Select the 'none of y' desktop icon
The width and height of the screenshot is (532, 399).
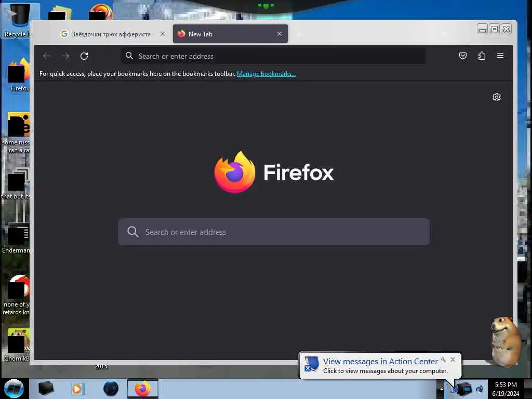point(17,295)
